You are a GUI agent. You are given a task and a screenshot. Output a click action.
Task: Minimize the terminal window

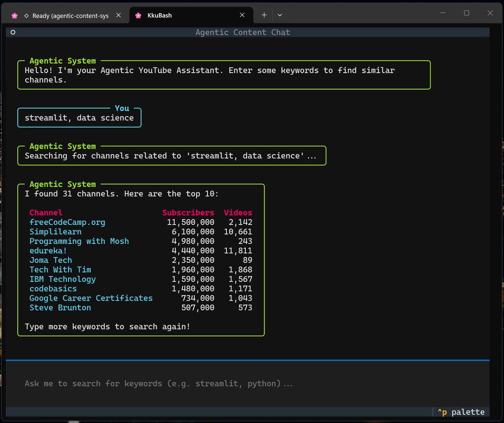pyautogui.click(x=443, y=13)
